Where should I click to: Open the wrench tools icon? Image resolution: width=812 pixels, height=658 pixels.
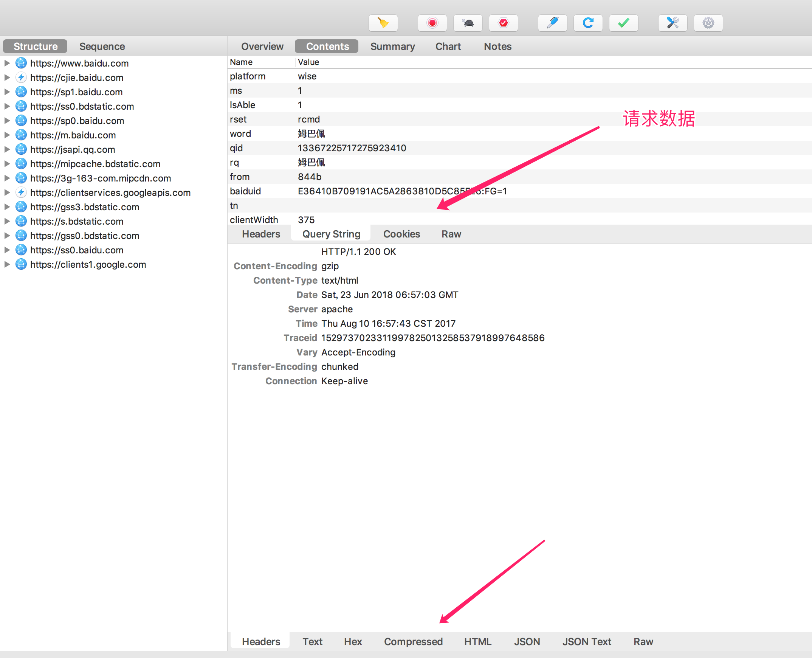[673, 23]
